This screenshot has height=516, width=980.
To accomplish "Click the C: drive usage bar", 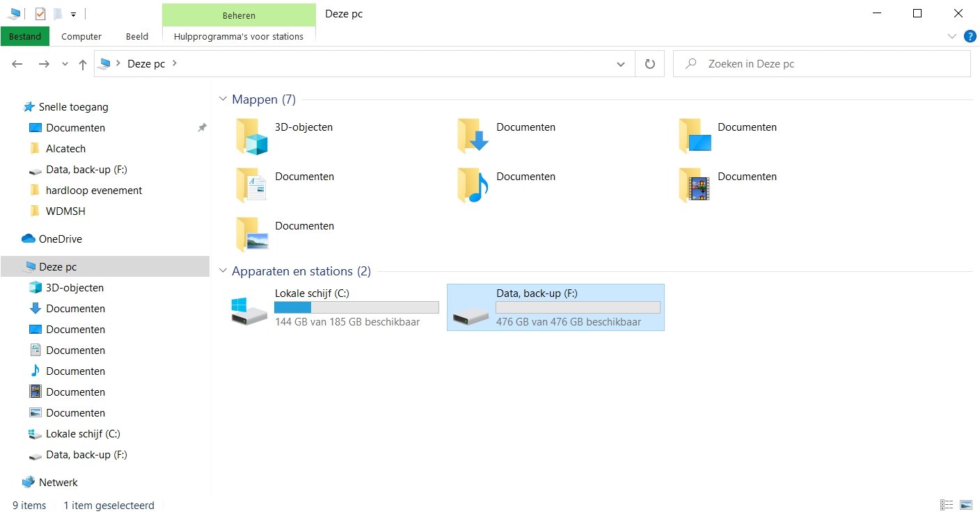I will coord(356,307).
